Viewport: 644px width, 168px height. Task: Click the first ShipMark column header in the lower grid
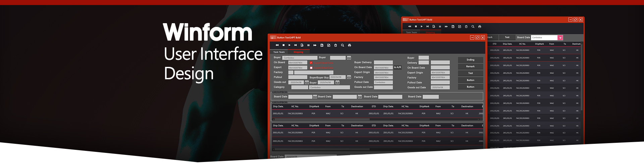[x=314, y=126]
